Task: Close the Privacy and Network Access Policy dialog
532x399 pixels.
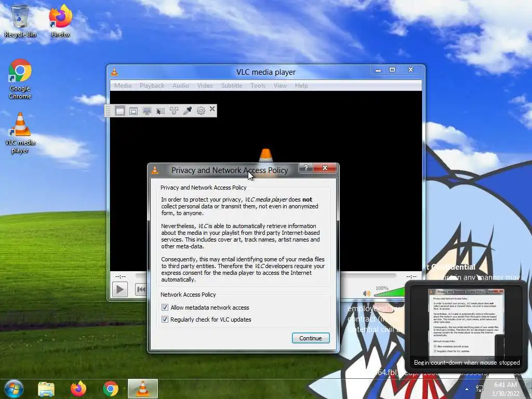Action: (325, 168)
